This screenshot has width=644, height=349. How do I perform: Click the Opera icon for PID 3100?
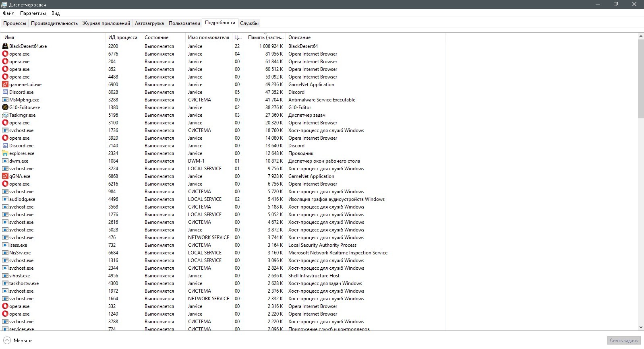(x=5, y=122)
